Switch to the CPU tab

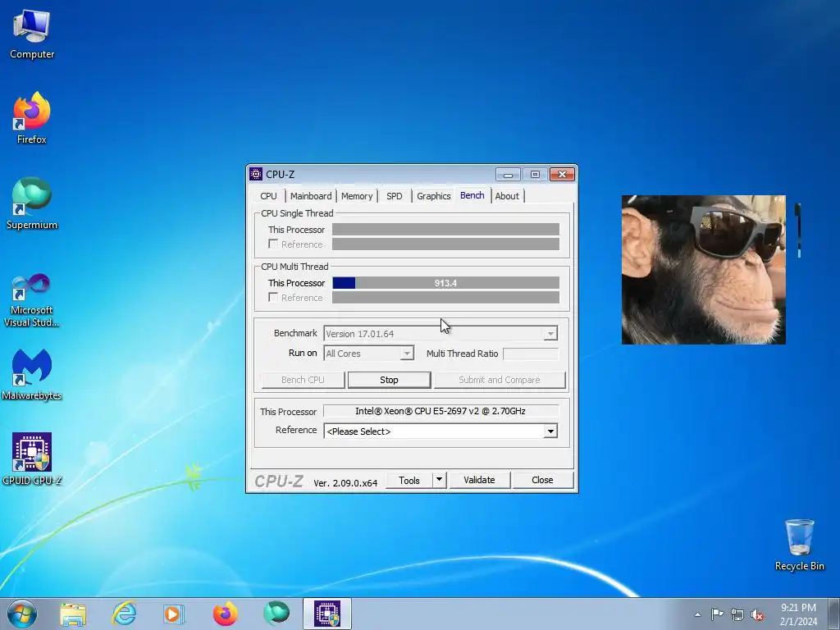tap(268, 196)
